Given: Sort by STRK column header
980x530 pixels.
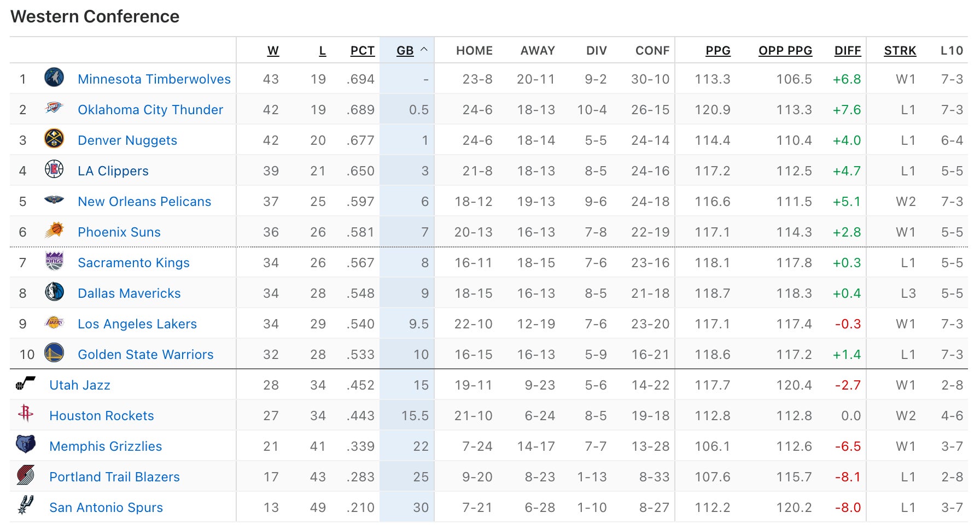Looking at the screenshot, I should [x=900, y=51].
